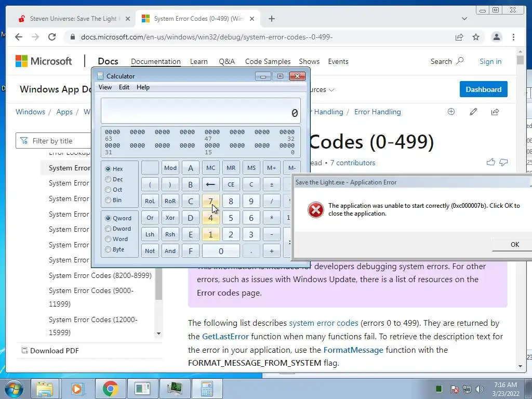Open Calculator View menu

[x=105, y=87]
